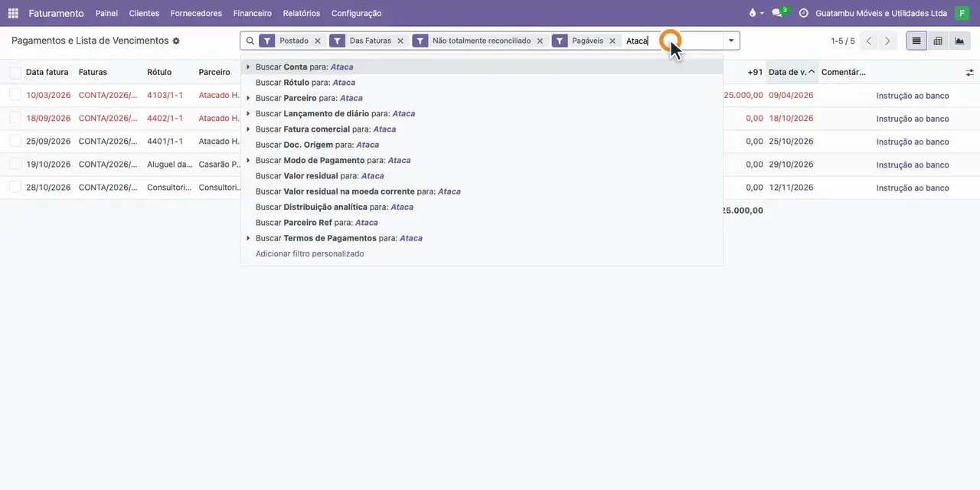Sort by the Data de vencimento column header
Screen dimensions: 980x490
[x=792, y=72]
